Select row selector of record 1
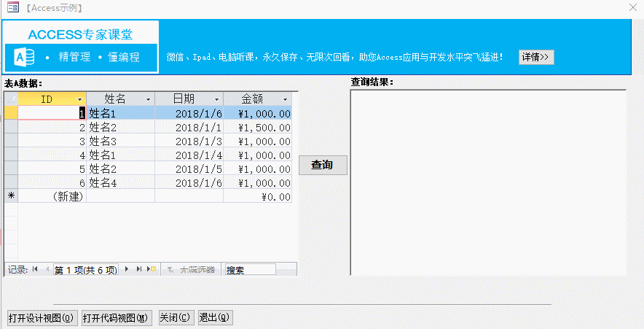The width and height of the screenshot is (644, 329). (11, 112)
